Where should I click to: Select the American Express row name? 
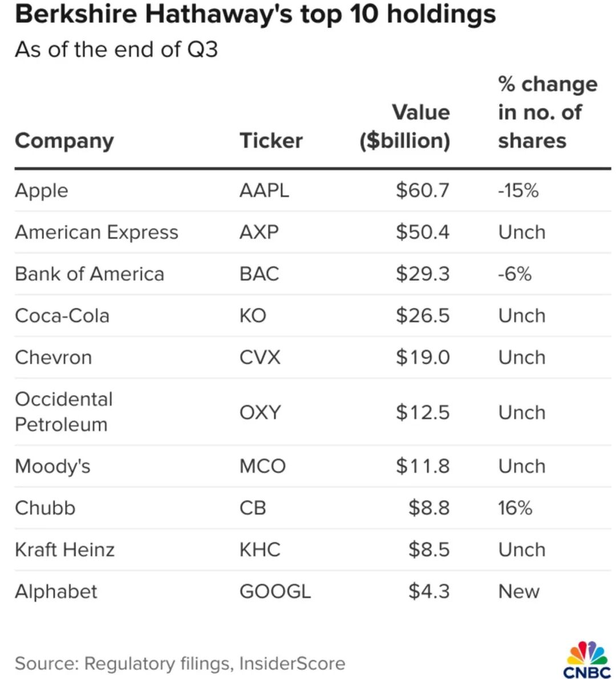click(96, 233)
